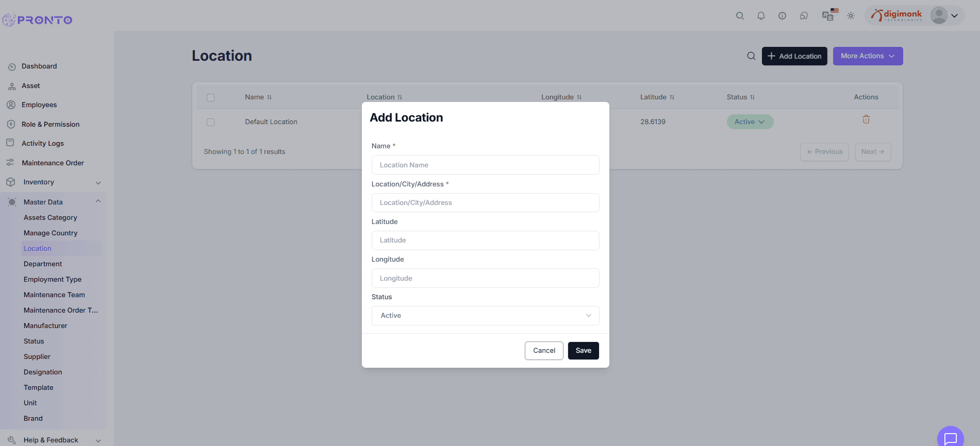Focus the Latitude input field
Viewport: 980px width, 446px height.
point(485,241)
